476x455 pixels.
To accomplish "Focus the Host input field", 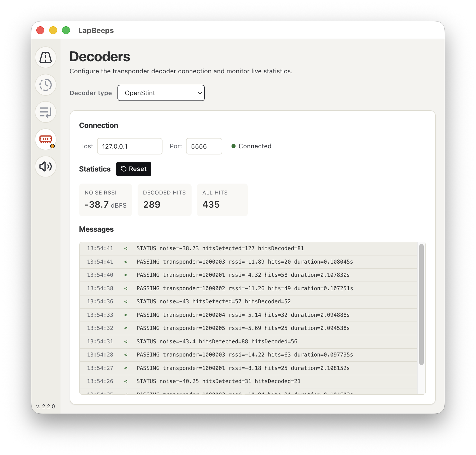I will pos(130,146).
